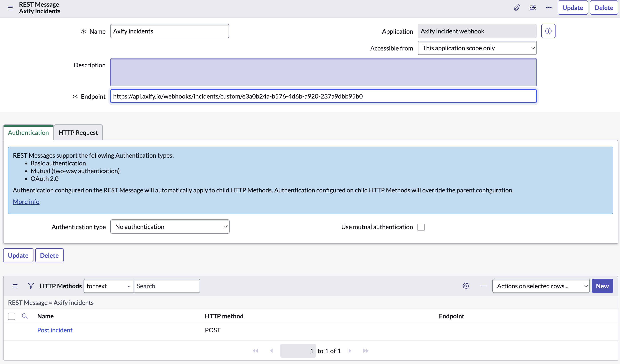Switch to the Authentication tab
Image resolution: width=620 pixels, height=364 pixels.
28,132
